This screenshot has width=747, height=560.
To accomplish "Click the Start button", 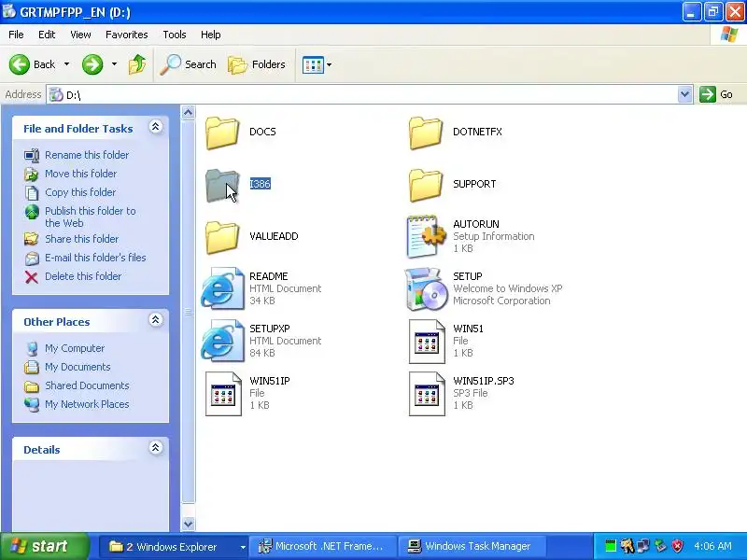I will [44, 547].
